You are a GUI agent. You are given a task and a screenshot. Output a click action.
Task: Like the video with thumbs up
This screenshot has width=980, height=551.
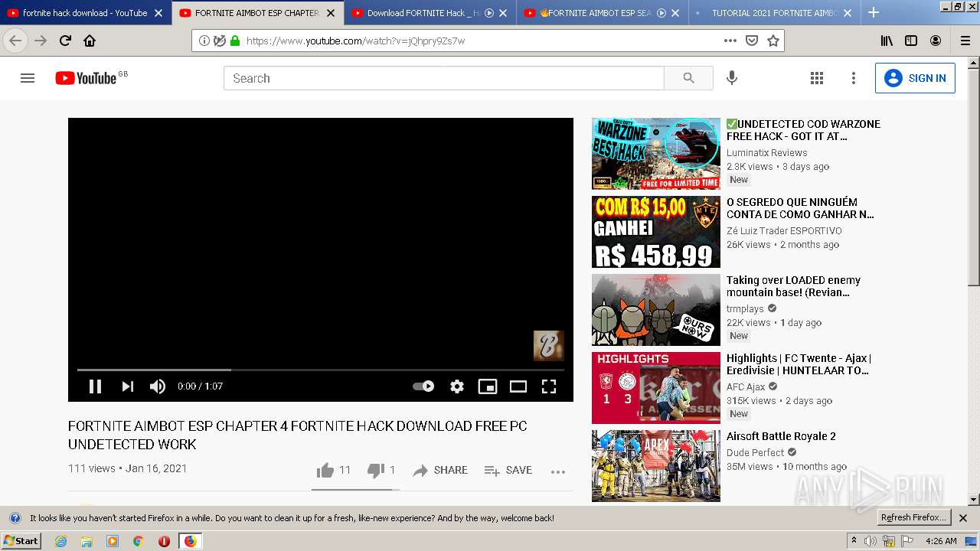point(334,470)
